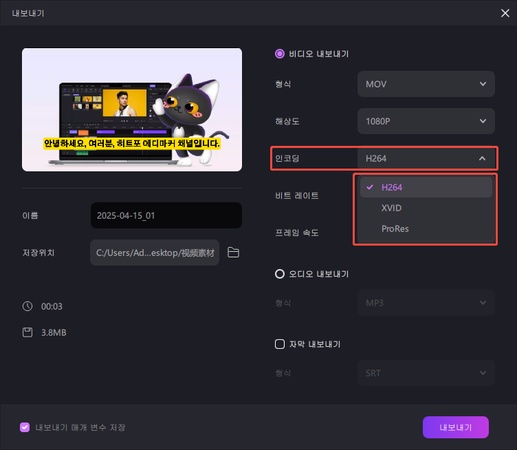Open the 형식 MOV dropdown
This screenshot has height=450, width=517.
(426, 84)
